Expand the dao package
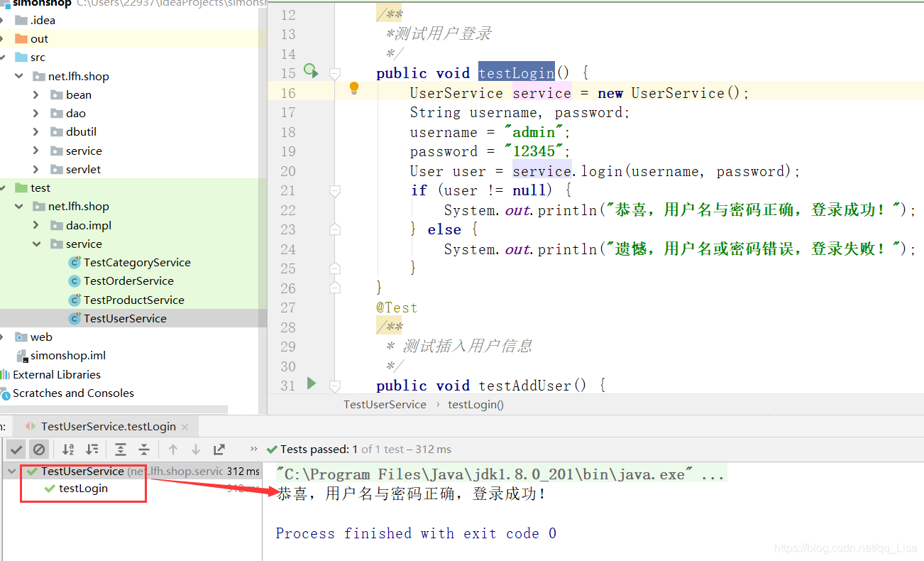 click(36, 113)
